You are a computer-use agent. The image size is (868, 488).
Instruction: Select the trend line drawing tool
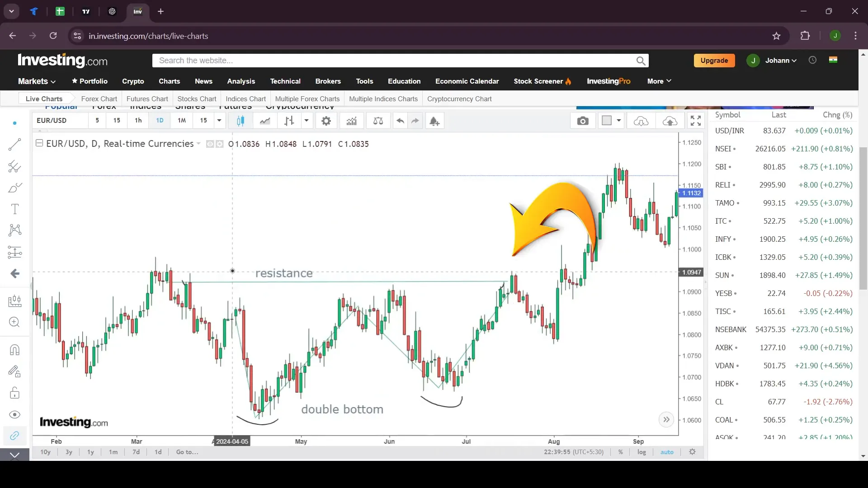coord(14,145)
